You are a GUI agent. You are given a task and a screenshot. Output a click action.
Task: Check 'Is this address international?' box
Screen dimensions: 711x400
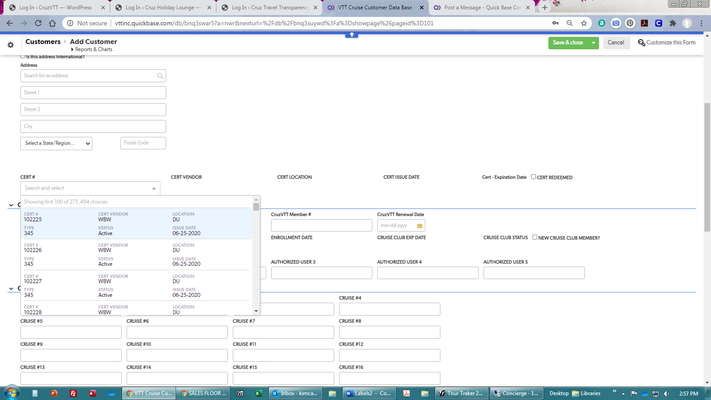click(x=23, y=56)
